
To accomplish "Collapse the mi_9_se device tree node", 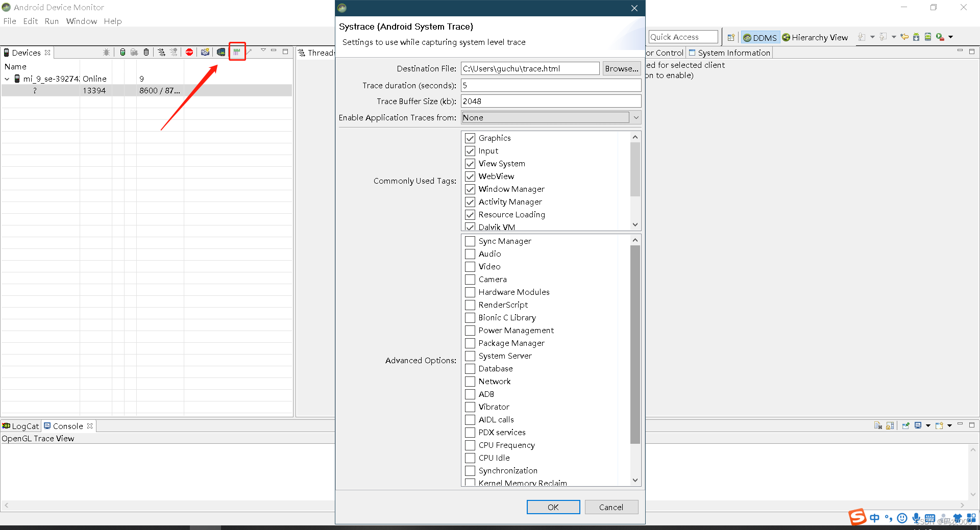I will pyautogui.click(x=7, y=79).
